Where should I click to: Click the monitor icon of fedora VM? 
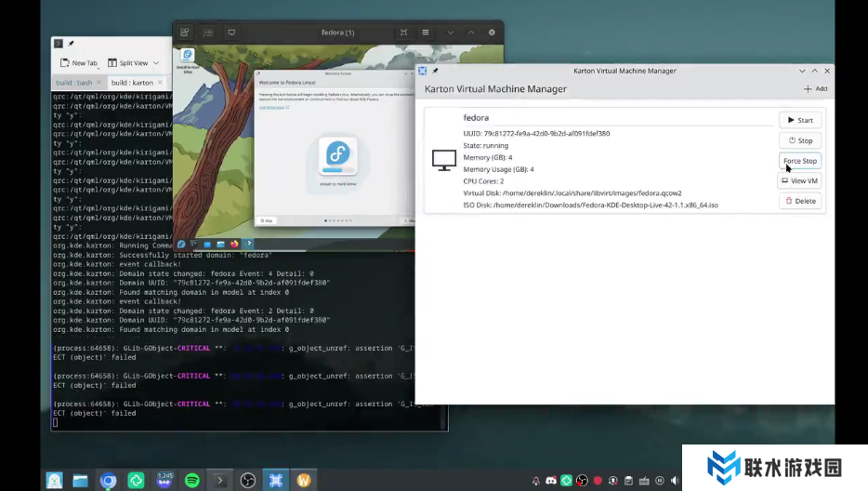pos(443,160)
